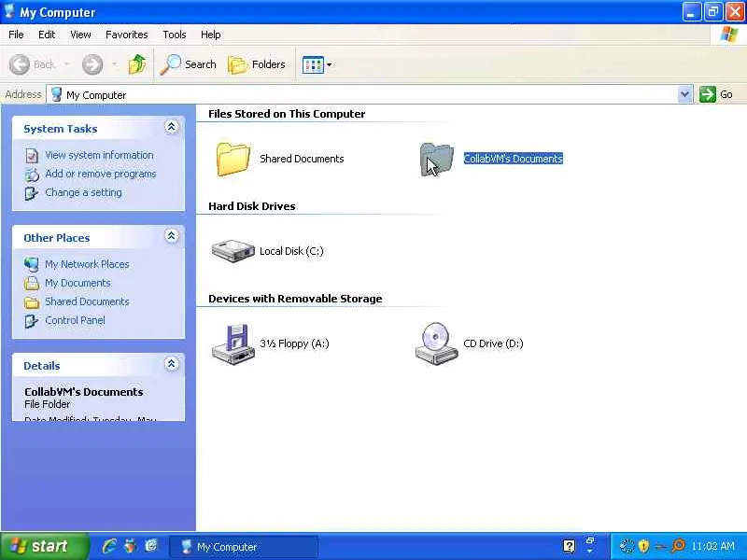The width and height of the screenshot is (747, 560).
Task: Click the 3½ Floppy (A:) label
Action: [294, 343]
